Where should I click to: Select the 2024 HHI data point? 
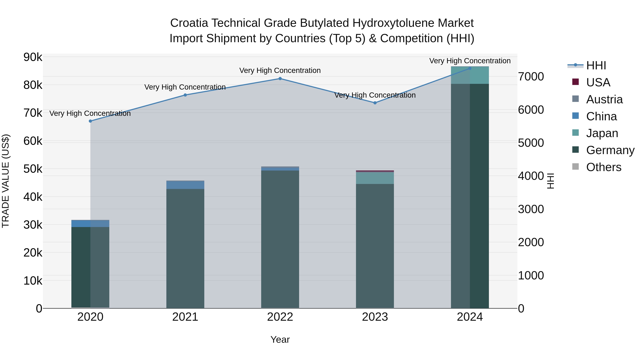[x=470, y=68]
